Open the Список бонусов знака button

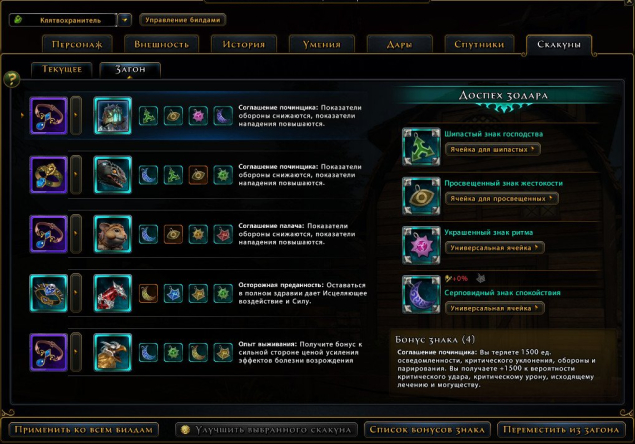(427, 429)
